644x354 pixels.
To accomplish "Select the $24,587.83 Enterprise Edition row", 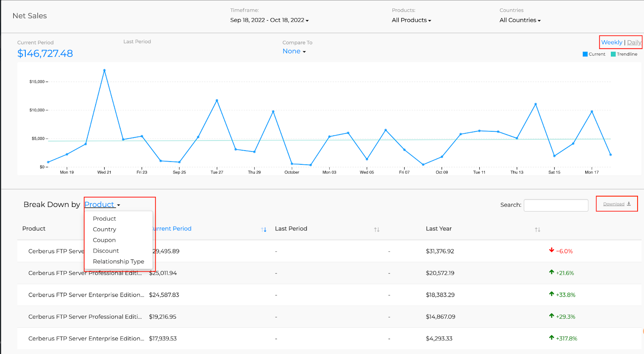I will (329, 295).
